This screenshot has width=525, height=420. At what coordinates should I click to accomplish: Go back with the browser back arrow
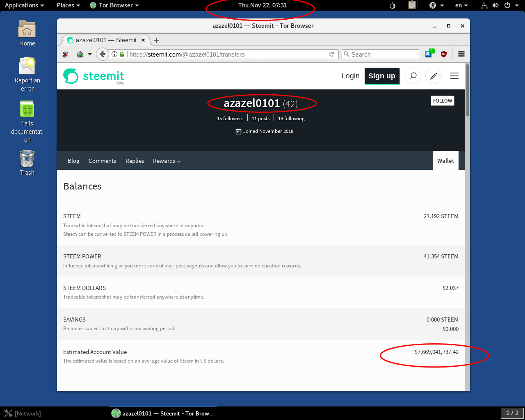click(103, 54)
